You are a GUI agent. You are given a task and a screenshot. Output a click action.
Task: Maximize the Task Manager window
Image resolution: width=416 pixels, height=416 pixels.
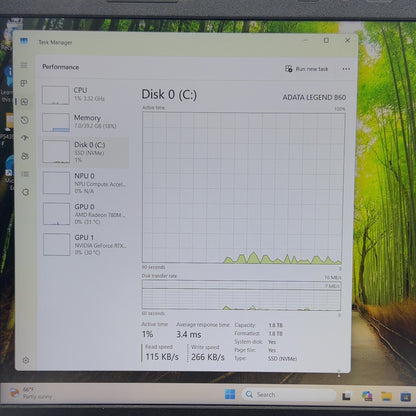(326, 40)
